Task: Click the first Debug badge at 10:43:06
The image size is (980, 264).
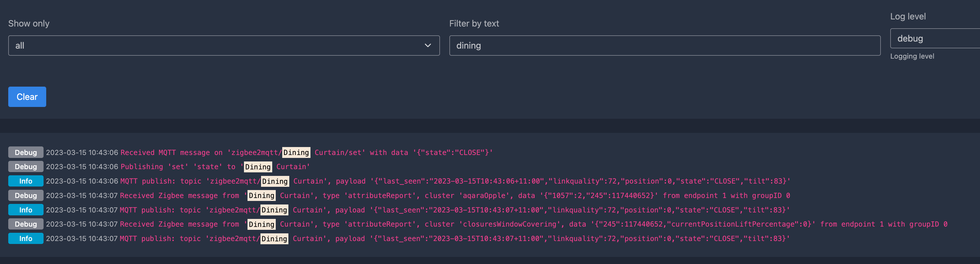Action: [26, 152]
